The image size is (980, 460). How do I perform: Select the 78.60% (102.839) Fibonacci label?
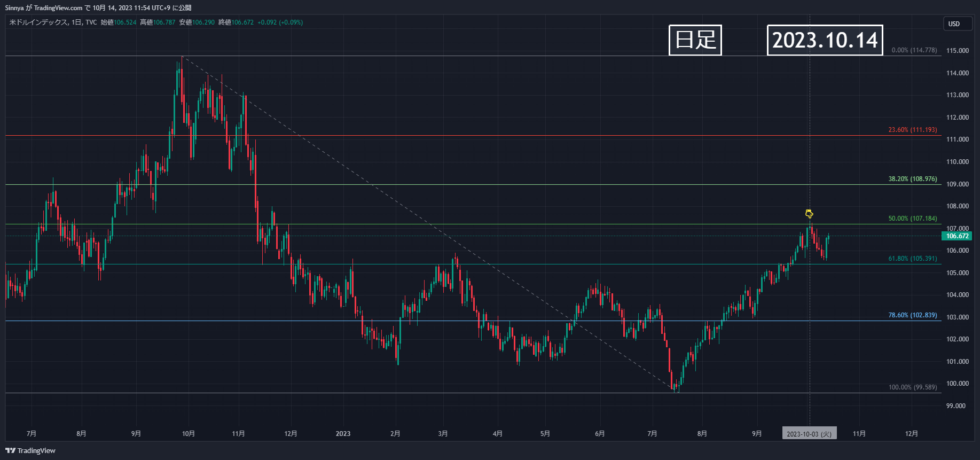tap(912, 315)
